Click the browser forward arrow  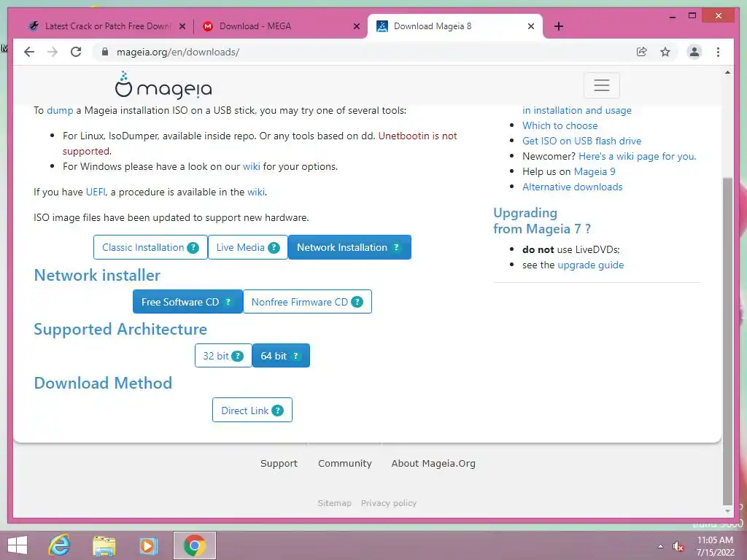(x=53, y=52)
